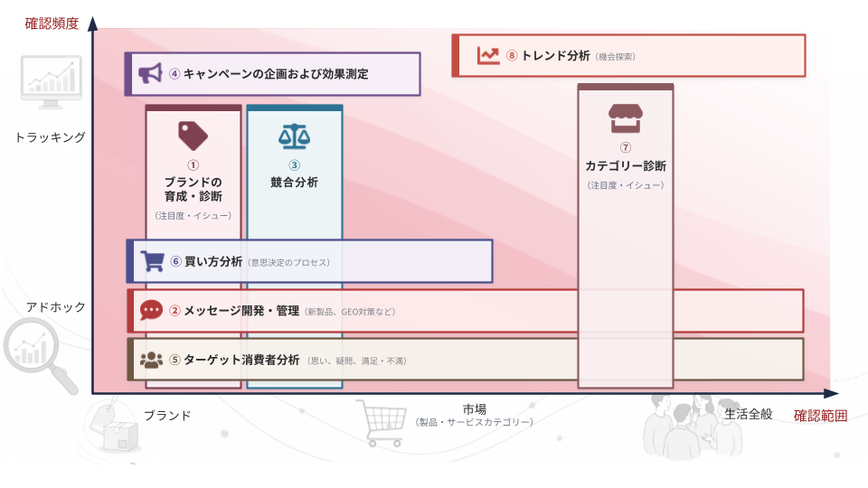868x488 pixels.
Task: Click the circled number ⑦ marker
Action: pyautogui.click(x=626, y=147)
